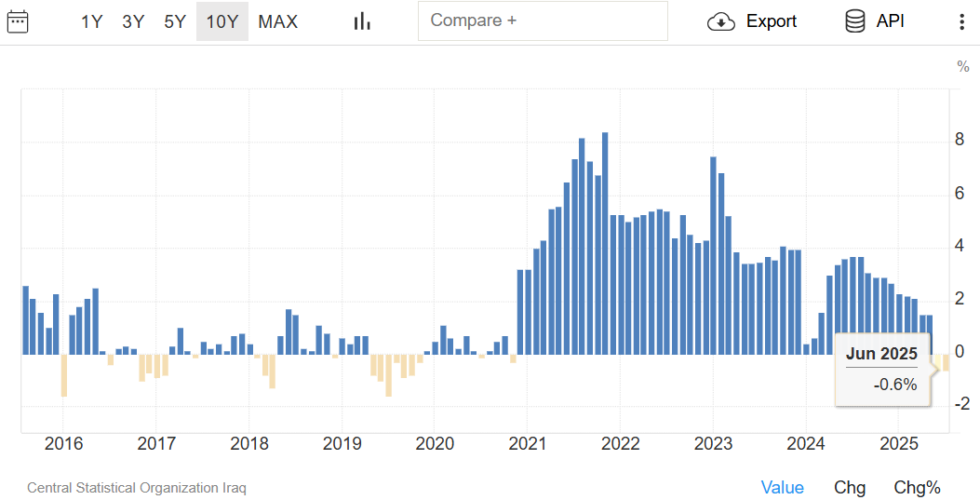This screenshot has width=980, height=500.
Task: Open the three-dot more options menu
Action: (x=961, y=21)
